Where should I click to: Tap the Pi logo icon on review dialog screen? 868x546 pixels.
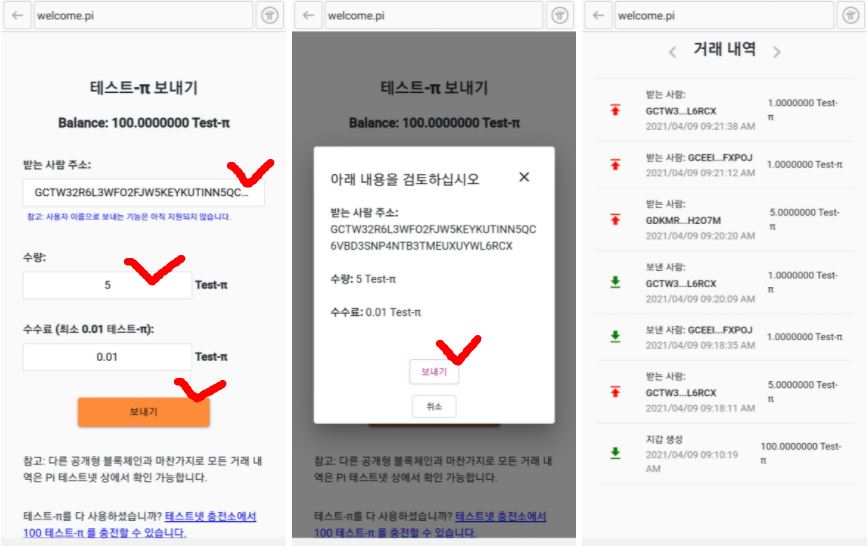click(560, 16)
